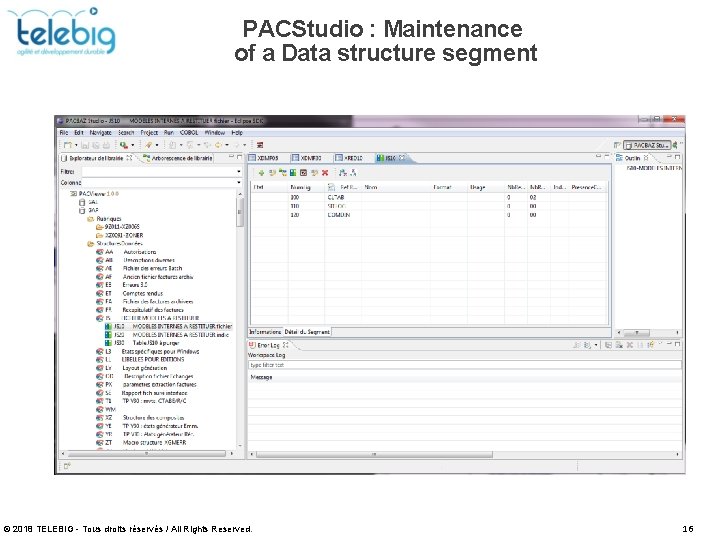Click the red toolbar icon after separator

[x=260, y=145]
